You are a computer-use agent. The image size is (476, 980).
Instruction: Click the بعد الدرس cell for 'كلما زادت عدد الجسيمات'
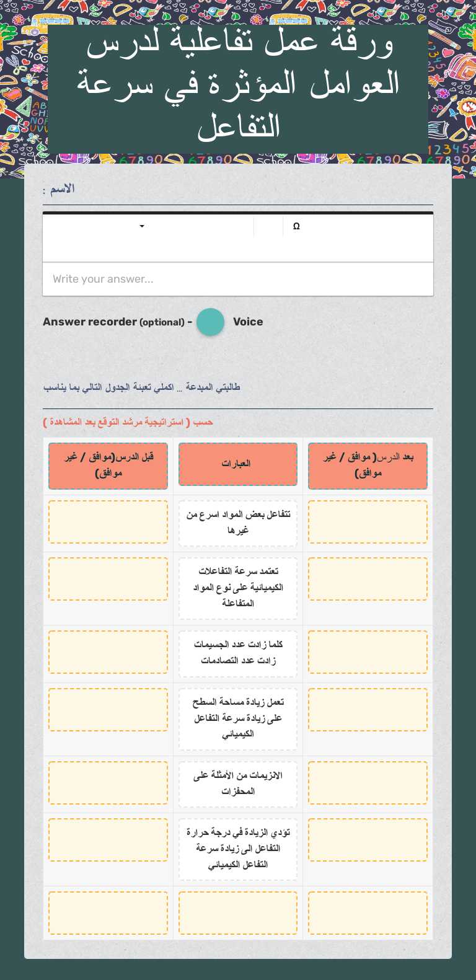coord(368,651)
